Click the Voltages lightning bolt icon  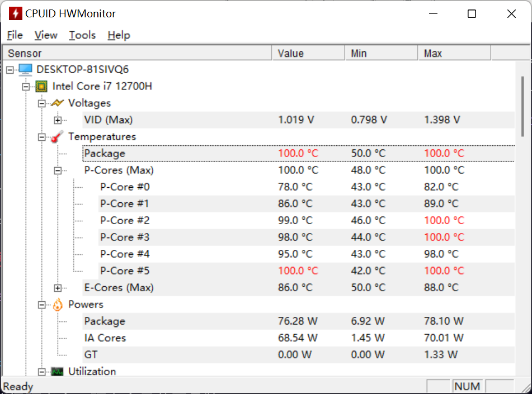(57, 103)
